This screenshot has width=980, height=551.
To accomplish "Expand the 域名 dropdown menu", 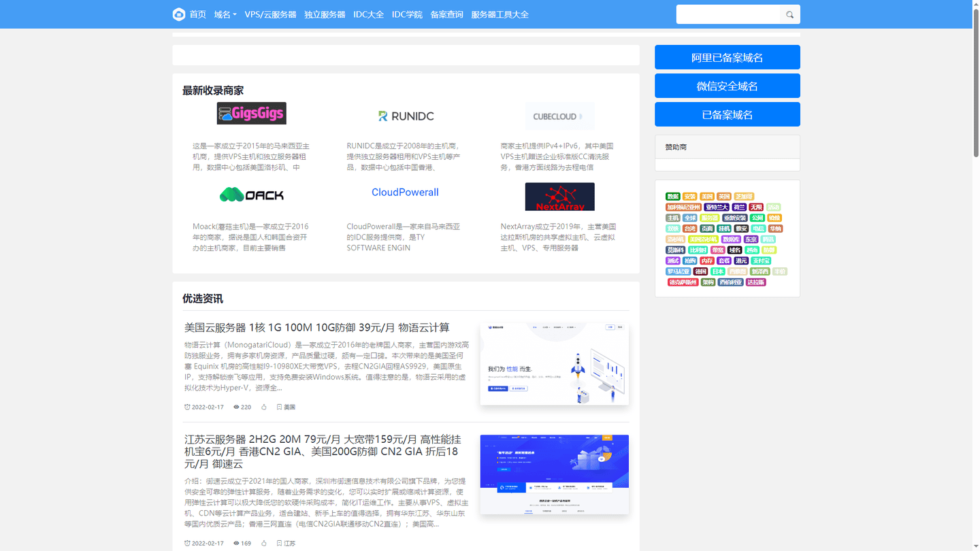I will click(x=225, y=14).
